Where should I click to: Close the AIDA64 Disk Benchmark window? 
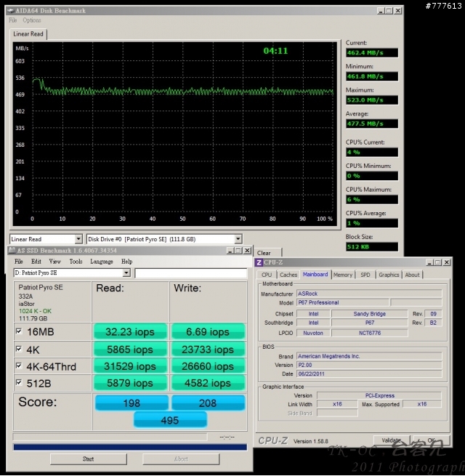(x=398, y=11)
